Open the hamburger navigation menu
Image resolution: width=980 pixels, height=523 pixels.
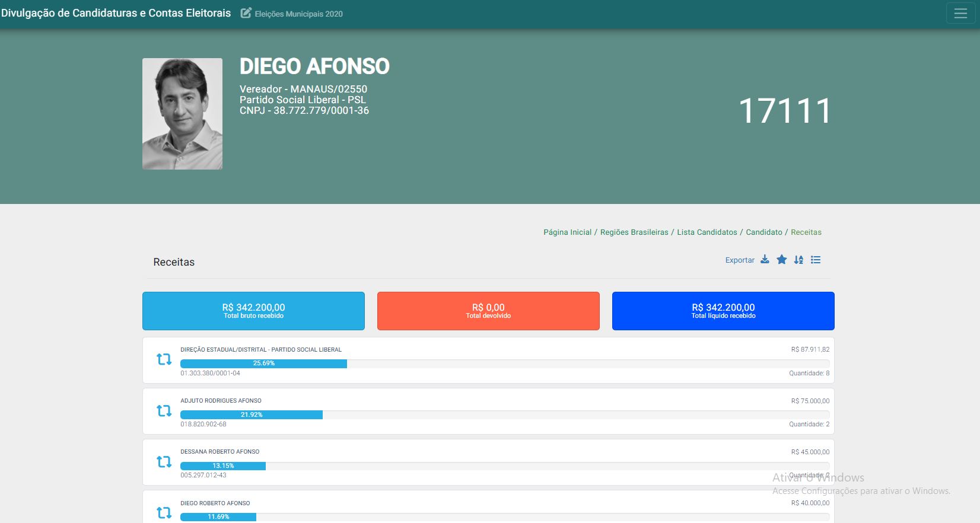[960, 14]
